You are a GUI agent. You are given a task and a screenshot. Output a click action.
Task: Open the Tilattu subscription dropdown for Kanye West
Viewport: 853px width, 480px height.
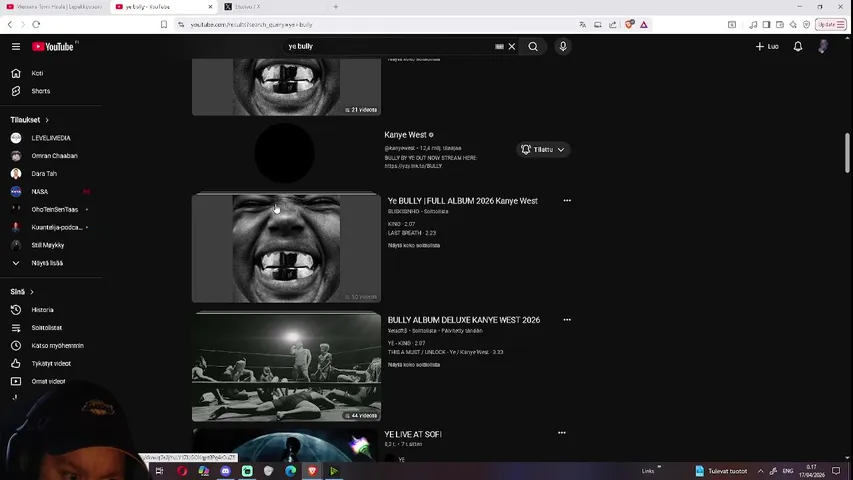coord(543,150)
